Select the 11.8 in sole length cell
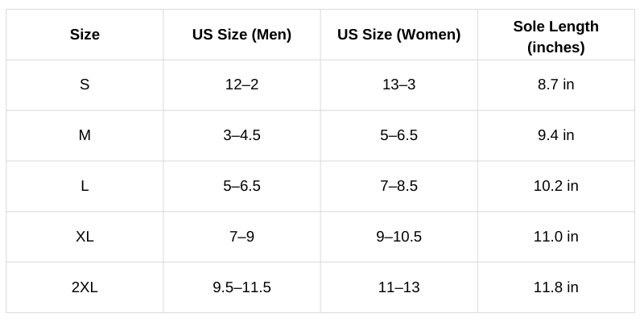The height and width of the screenshot is (322, 644). pos(555,287)
